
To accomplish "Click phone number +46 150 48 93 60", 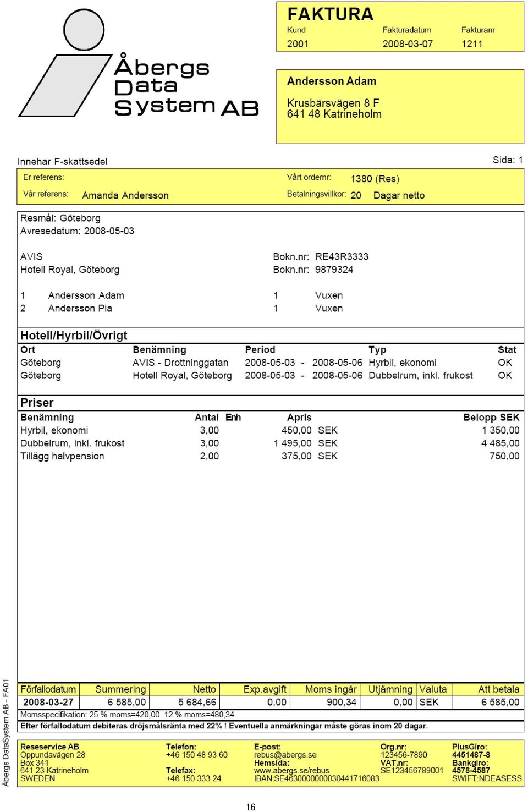I will pyautogui.click(x=197, y=755).
